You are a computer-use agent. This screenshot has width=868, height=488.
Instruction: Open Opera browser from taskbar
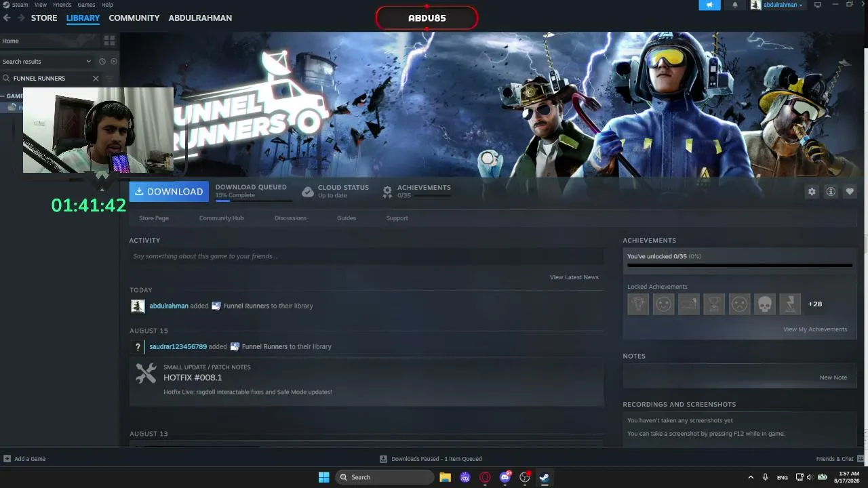485,477
